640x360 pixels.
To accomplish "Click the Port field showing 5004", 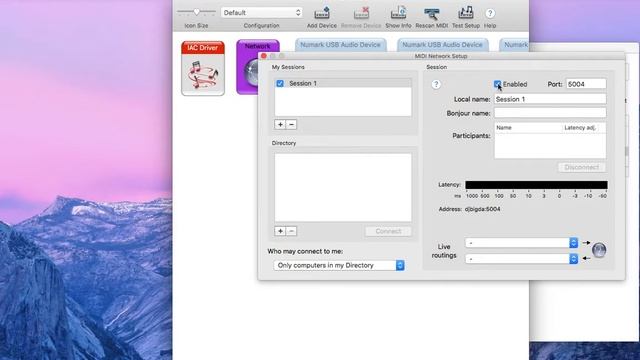I will [586, 84].
